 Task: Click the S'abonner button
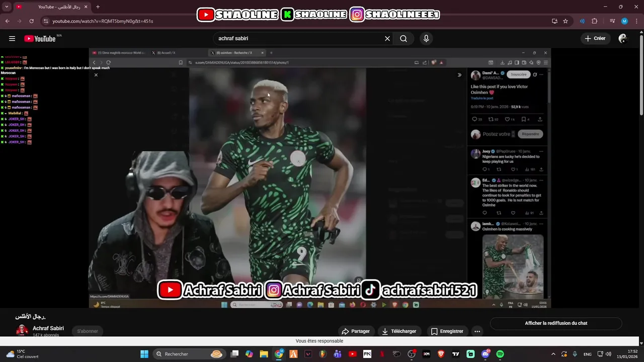coord(88,331)
